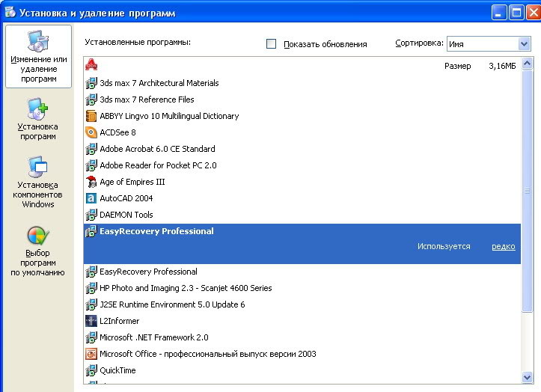
Task: Select 3ds max 7 Reference Files entry
Action: (147, 99)
